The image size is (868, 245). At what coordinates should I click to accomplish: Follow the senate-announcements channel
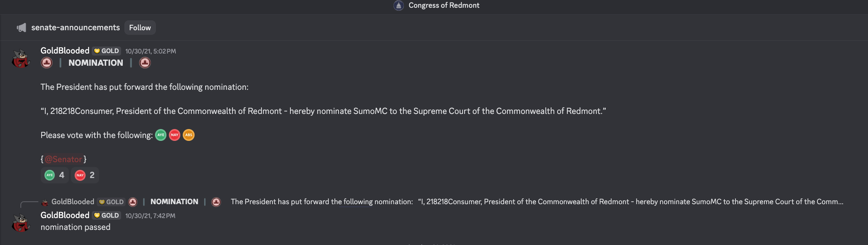140,27
